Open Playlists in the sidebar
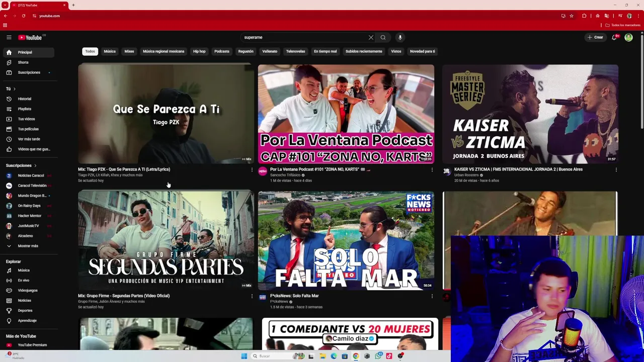This screenshot has height=362, width=644. [29, 109]
